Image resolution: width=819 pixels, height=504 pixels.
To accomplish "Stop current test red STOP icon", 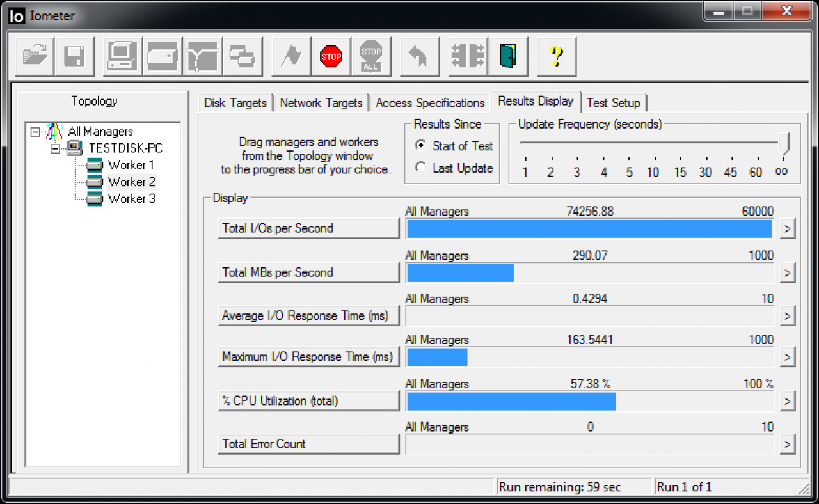I will pos(331,57).
